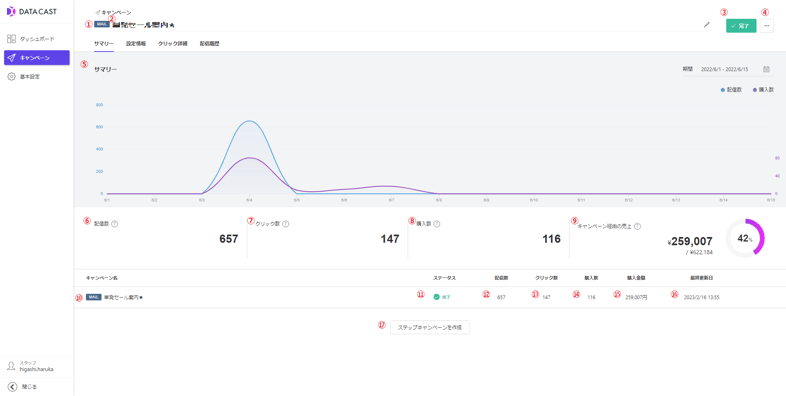Screen dimensions: 786x396
Task: Switch to the クリック詳細 tab
Action: tap(172, 44)
